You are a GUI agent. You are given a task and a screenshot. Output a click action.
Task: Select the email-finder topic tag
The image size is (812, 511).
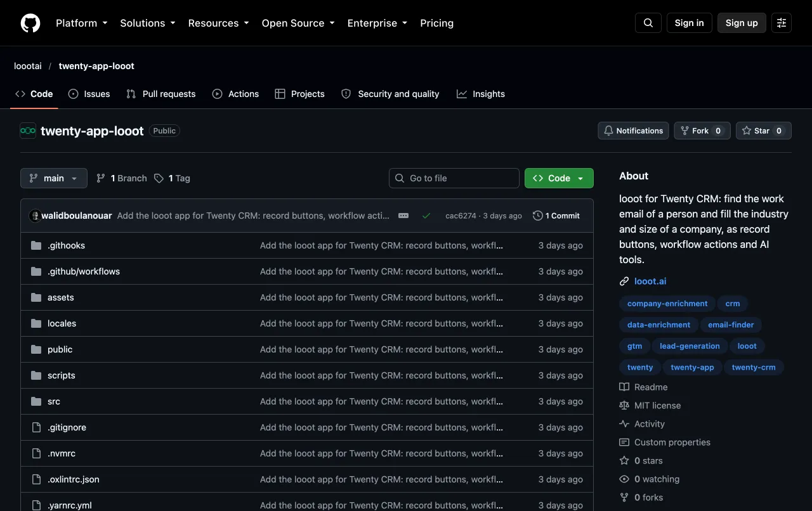point(731,325)
